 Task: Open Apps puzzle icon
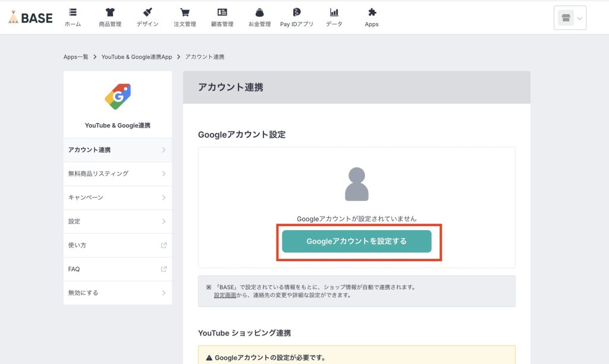tap(372, 12)
